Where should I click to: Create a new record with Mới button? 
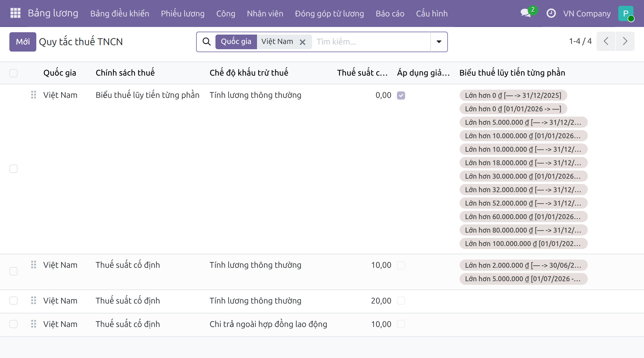tap(23, 42)
